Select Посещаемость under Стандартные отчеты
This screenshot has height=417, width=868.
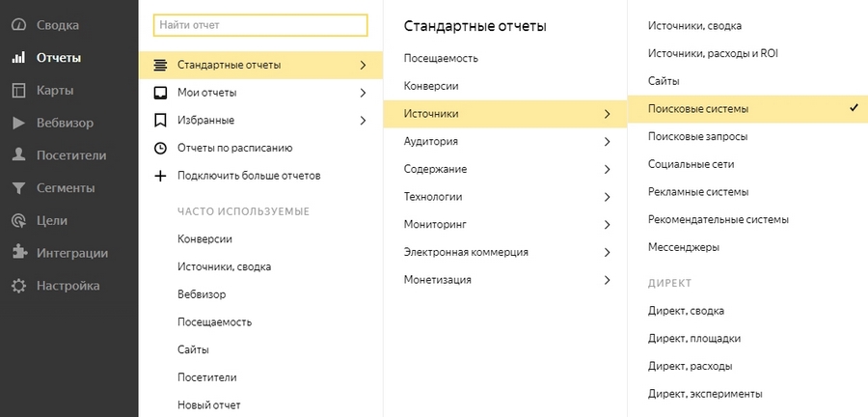click(441, 58)
